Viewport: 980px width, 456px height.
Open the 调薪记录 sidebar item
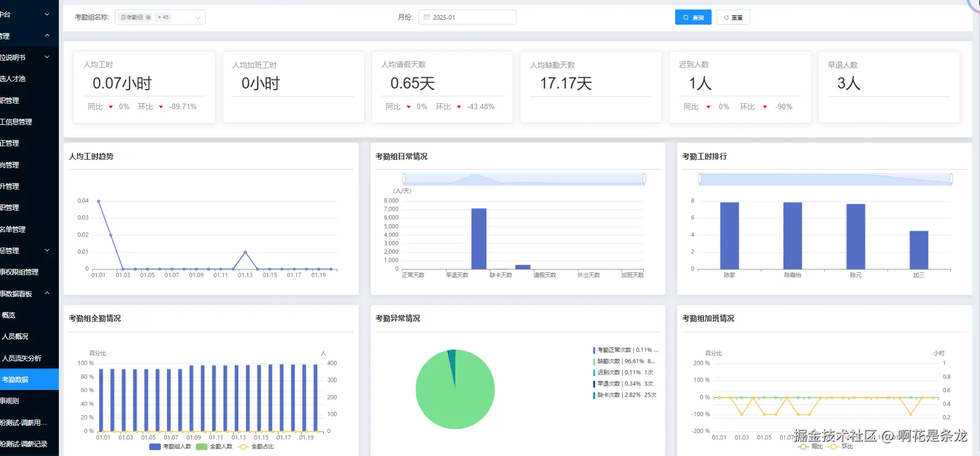coord(29,444)
